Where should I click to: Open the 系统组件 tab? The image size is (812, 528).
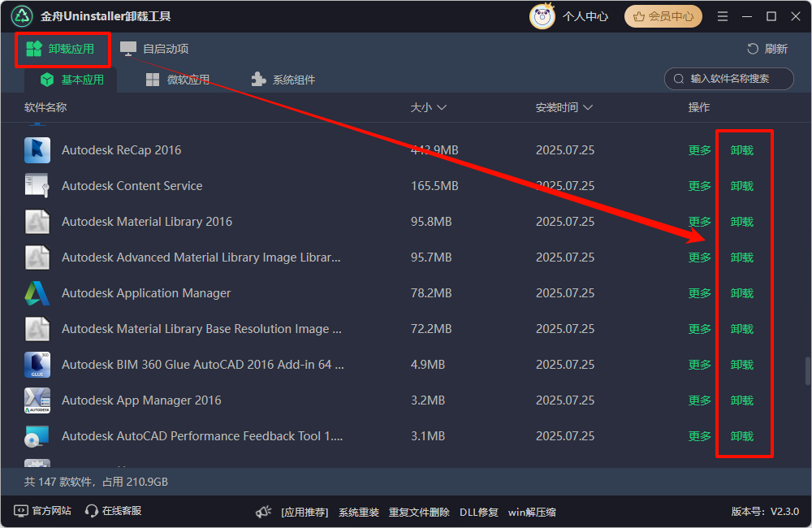283,80
